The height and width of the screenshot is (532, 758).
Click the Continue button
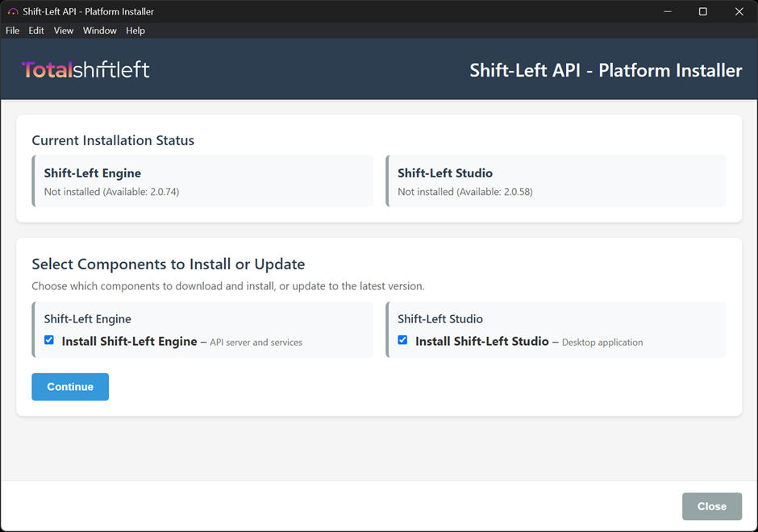[x=70, y=387]
